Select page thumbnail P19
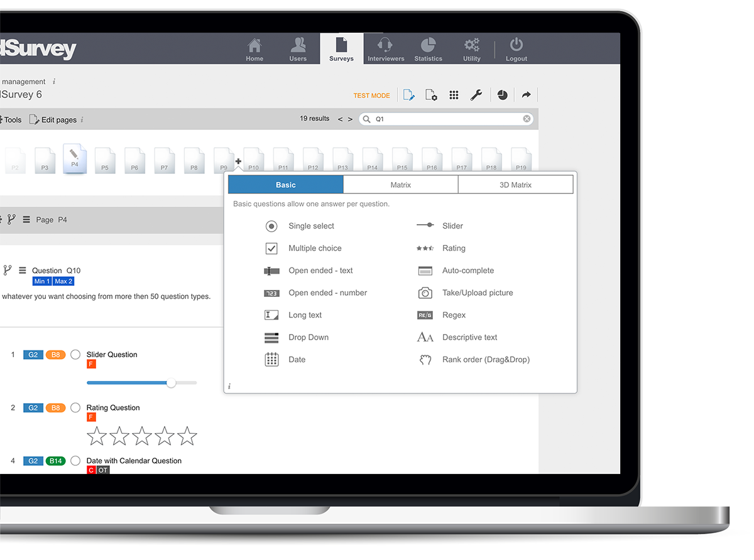The width and height of the screenshot is (754, 560). [x=521, y=160]
